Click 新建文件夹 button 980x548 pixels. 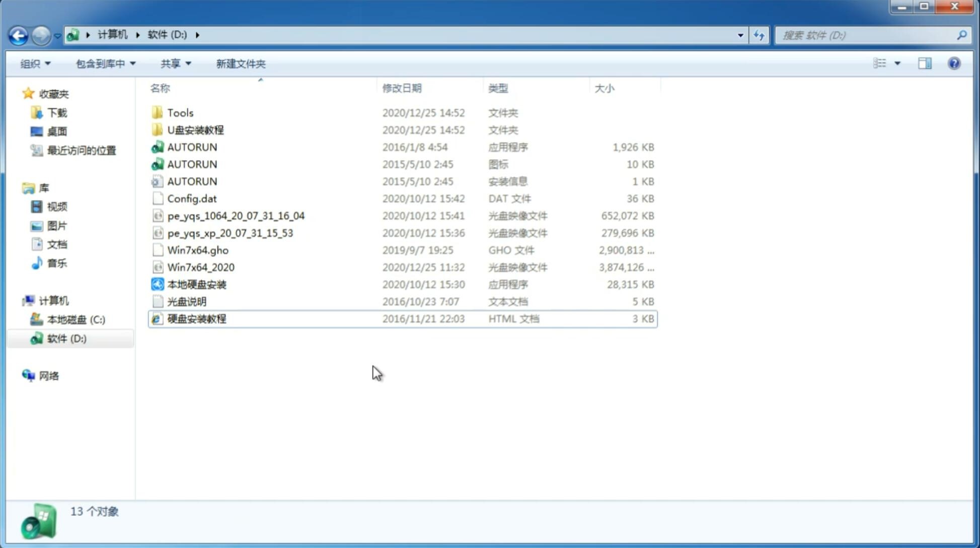241,63
